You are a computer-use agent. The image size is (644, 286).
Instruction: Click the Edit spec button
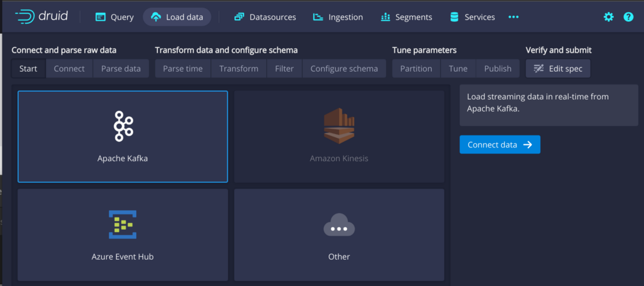pos(558,69)
